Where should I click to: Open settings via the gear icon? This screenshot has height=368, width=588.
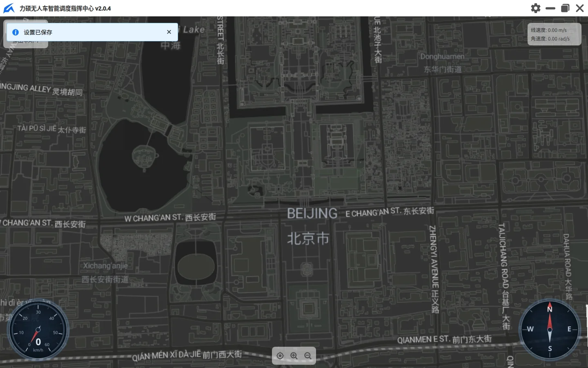pyautogui.click(x=535, y=8)
